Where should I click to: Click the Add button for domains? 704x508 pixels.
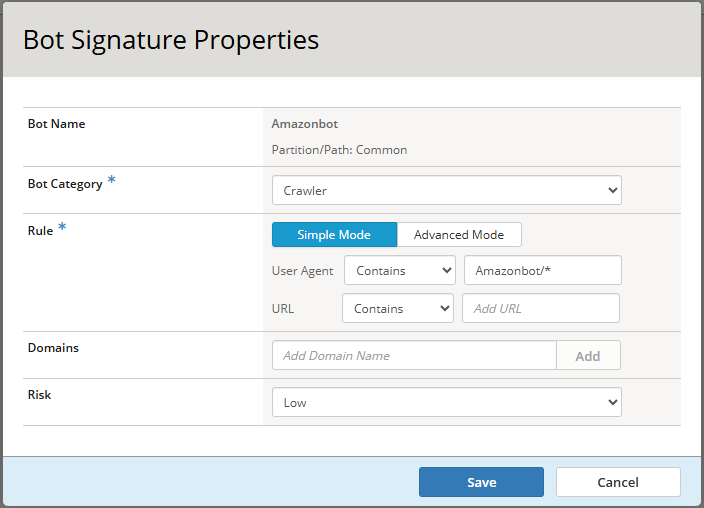[588, 355]
